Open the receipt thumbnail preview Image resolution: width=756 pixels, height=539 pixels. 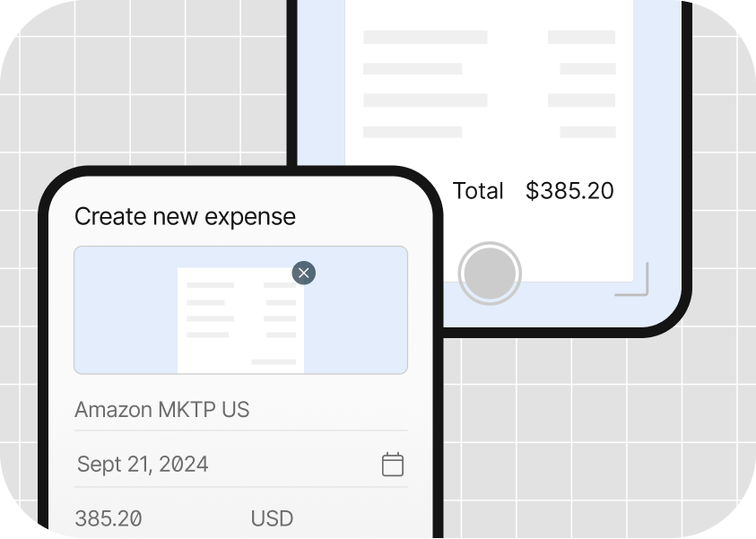240,309
